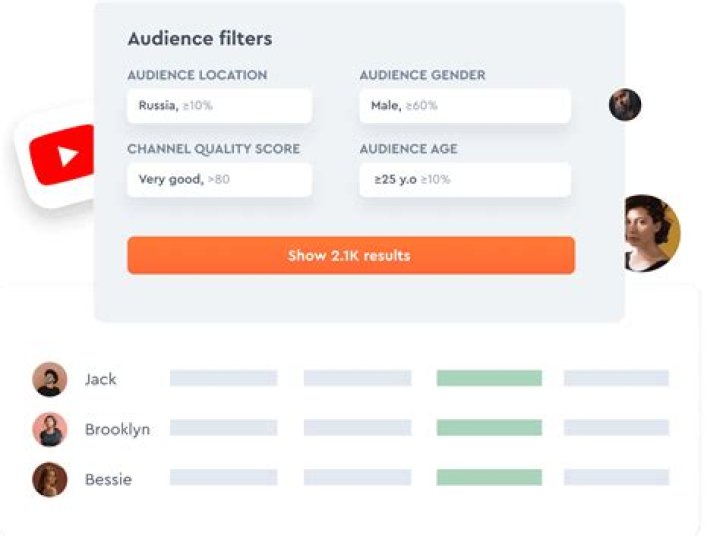
Task: Open the Channel Quality Score dropdown
Action: [x=219, y=180]
